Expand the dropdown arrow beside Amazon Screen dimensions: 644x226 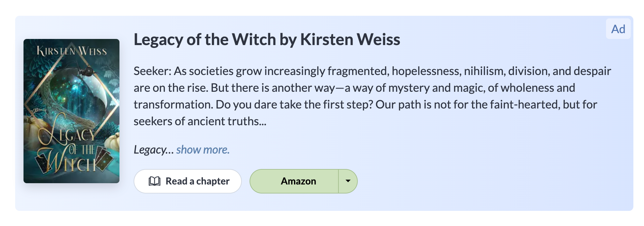point(348,181)
